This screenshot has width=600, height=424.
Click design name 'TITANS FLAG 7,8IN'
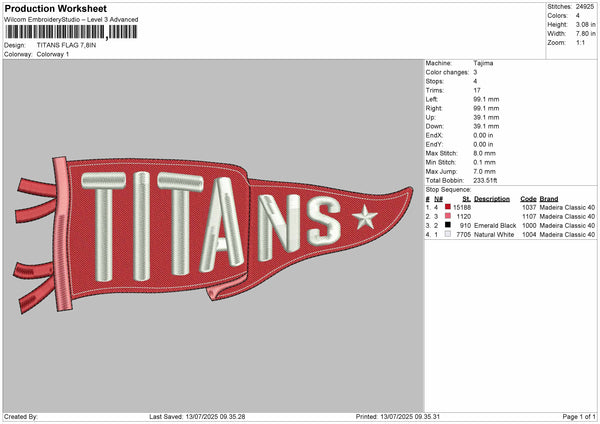[66, 45]
